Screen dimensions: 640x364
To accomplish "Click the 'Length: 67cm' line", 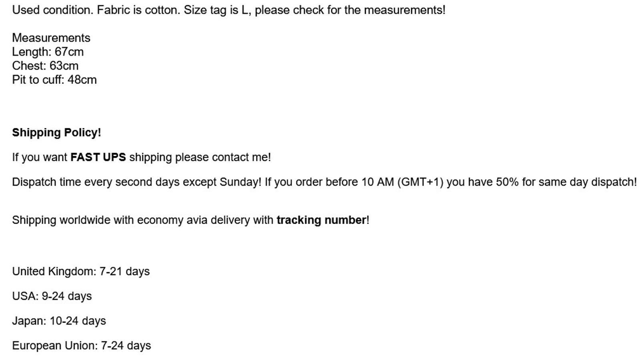I will coord(48,52).
